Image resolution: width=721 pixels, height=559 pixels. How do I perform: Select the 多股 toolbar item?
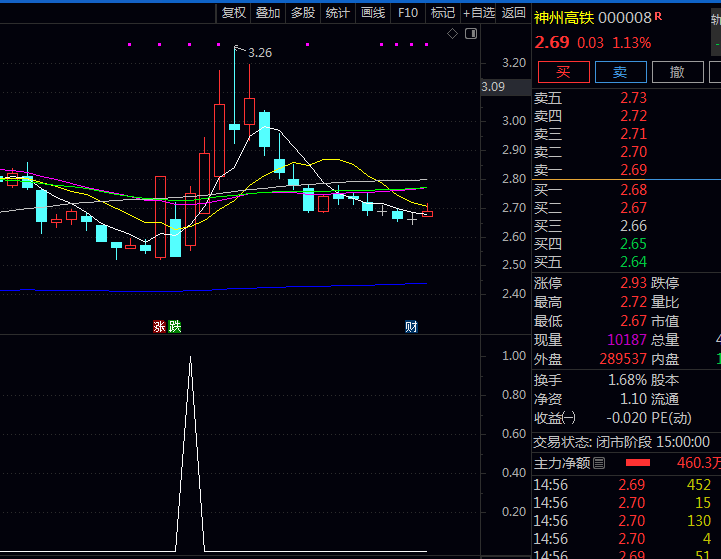(303, 13)
